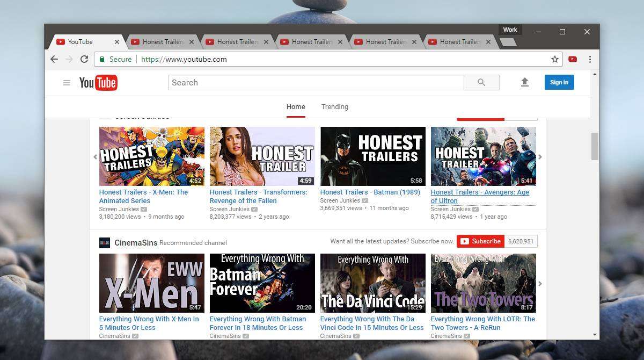
Task: Bookmark page with the star icon
Action: 555,59
